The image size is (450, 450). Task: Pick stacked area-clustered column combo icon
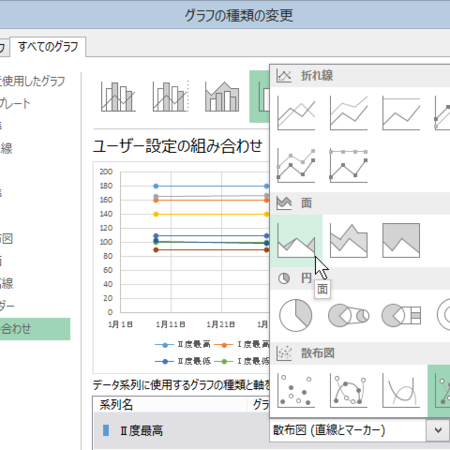coord(222,96)
